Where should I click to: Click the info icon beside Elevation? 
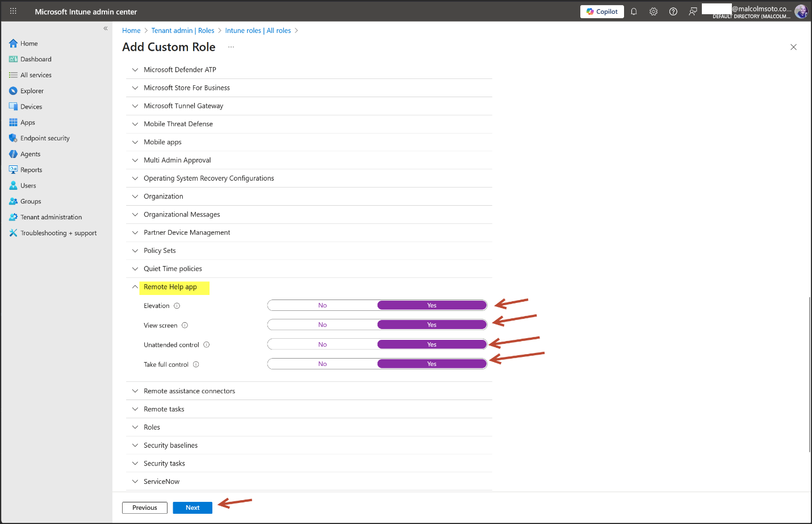(x=177, y=306)
